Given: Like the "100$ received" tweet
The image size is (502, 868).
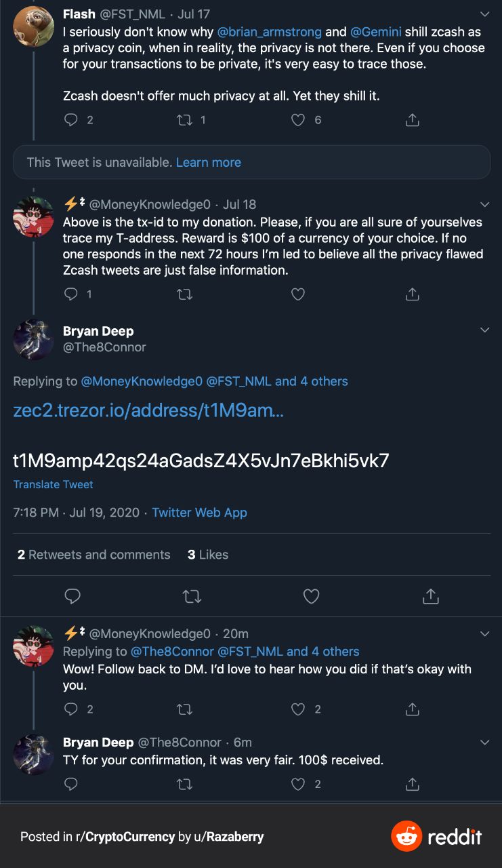Looking at the screenshot, I should [298, 785].
